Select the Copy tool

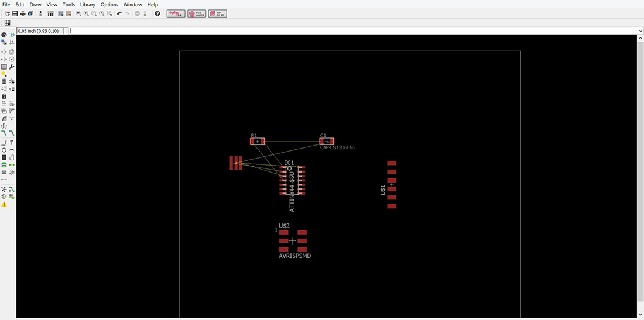click(12, 52)
